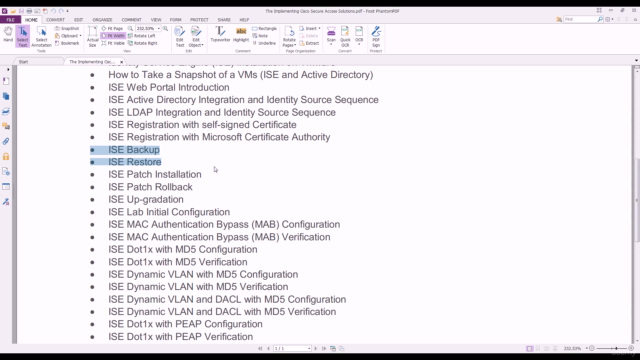640x360 pixels.
Task: Open the Layers panel in left sidebar
Action: pos(6,111)
